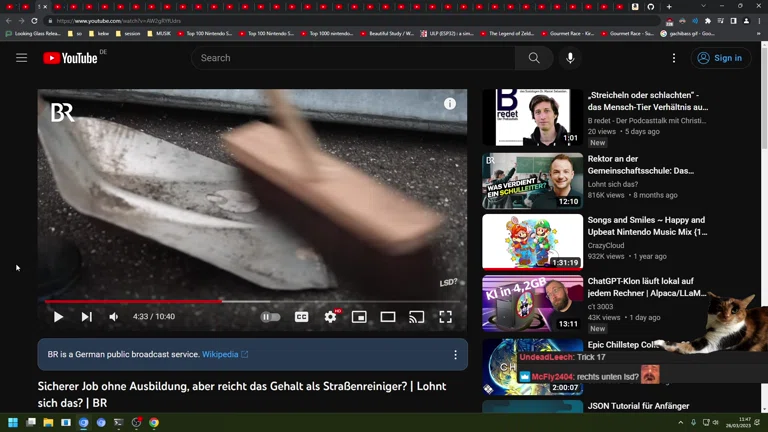Start voice search with microphone icon

point(570,58)
